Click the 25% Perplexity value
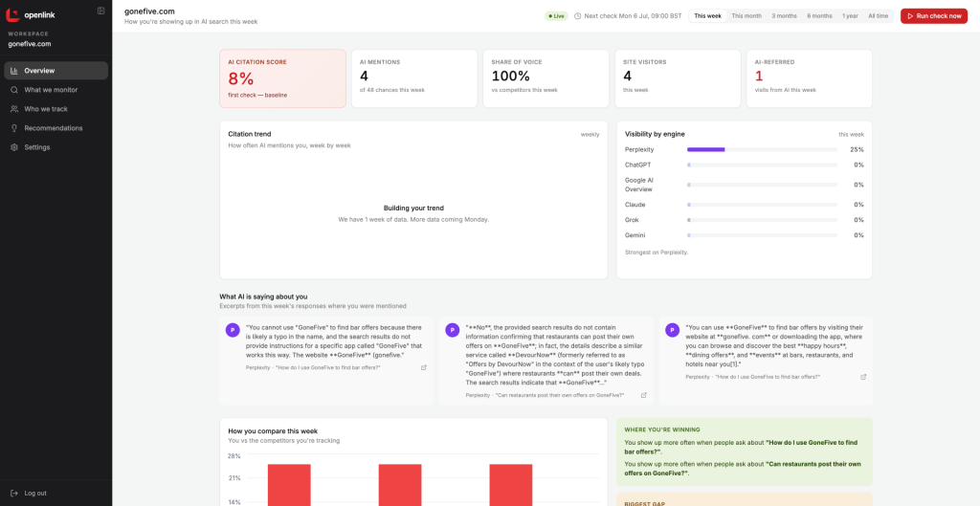 [x=857, y=150]
